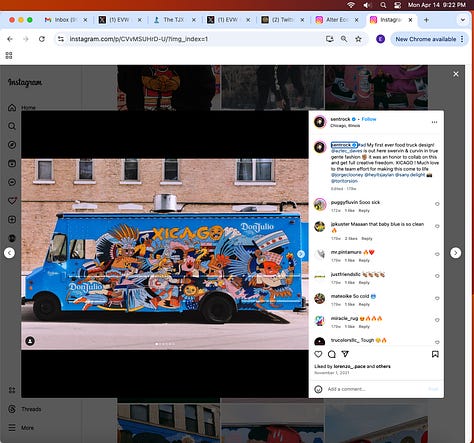Reload the Instagram page
Screen dimensions: 474x443
pyautogui.click(x=42, y=39)
